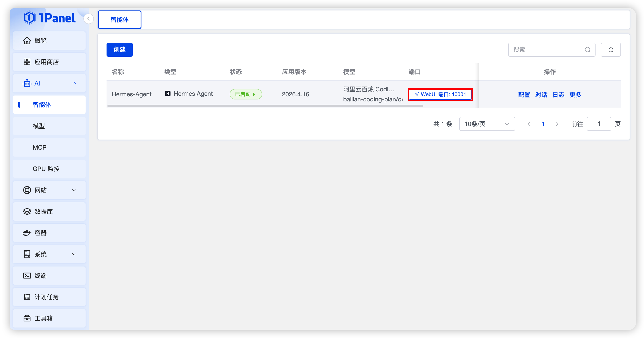The height and width of the screenshot is (338, 644).
Task: Click 日志 for Hermes-Agent
Action: coord(558,94)
